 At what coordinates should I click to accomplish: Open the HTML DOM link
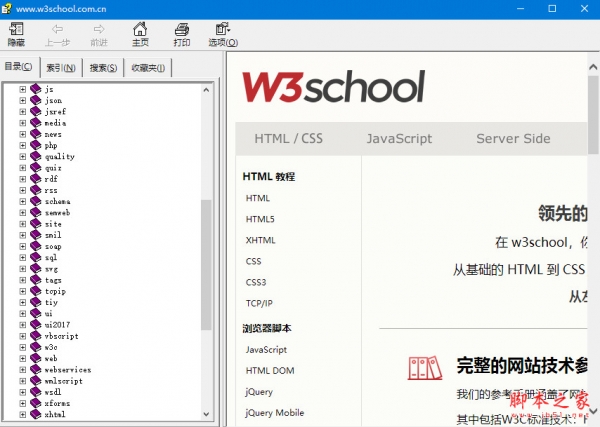[270, 370]
